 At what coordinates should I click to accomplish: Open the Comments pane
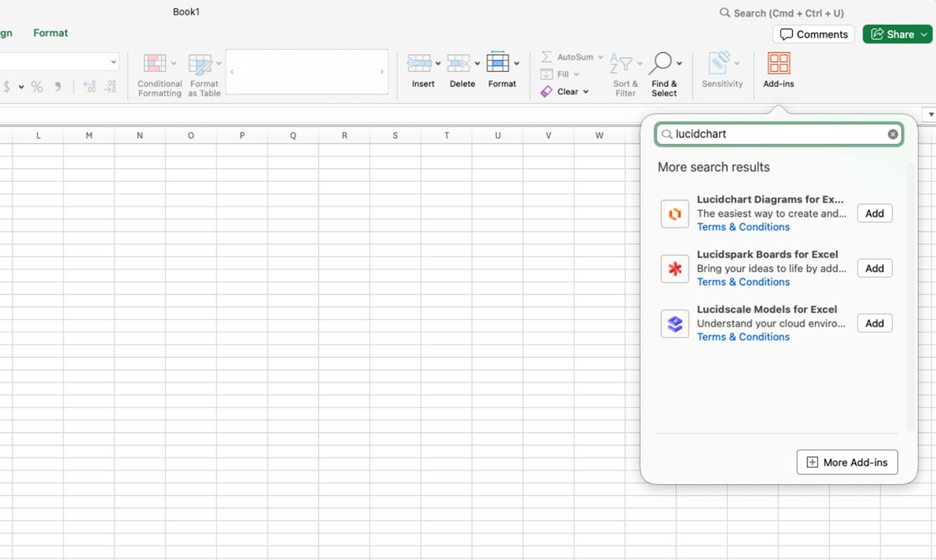(813, 34)
